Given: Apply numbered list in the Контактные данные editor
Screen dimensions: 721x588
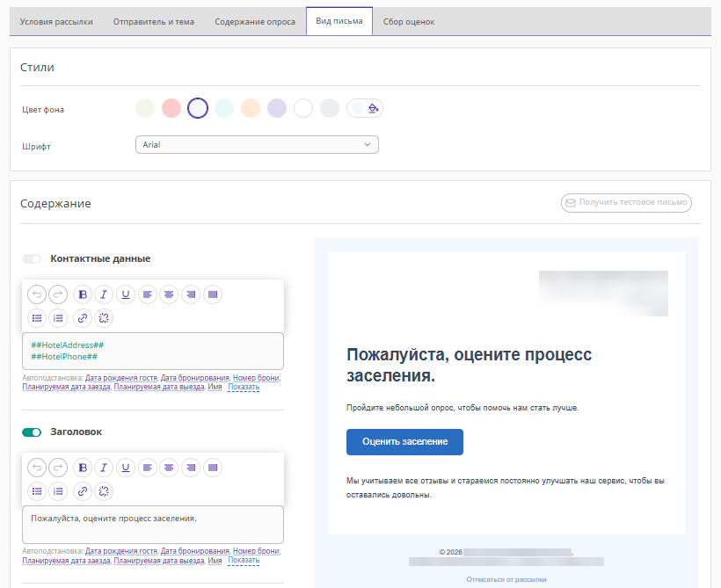Looking at the screenshot, I should pyautogui.click(x=59, y=318).
